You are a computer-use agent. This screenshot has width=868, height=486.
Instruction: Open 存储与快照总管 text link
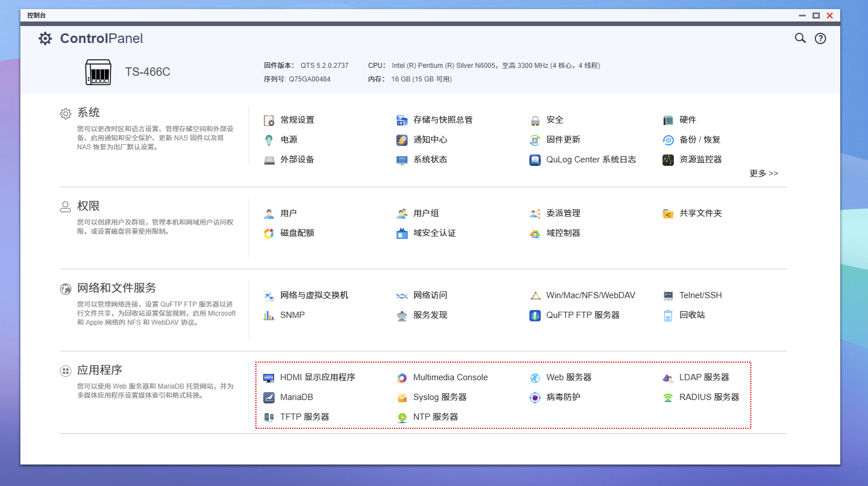(x=443, y=120)
